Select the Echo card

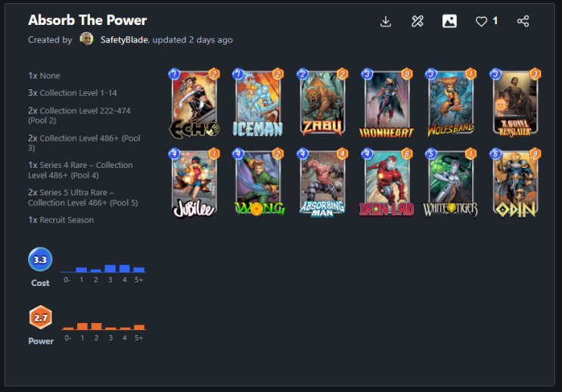[x=194, y=103]
